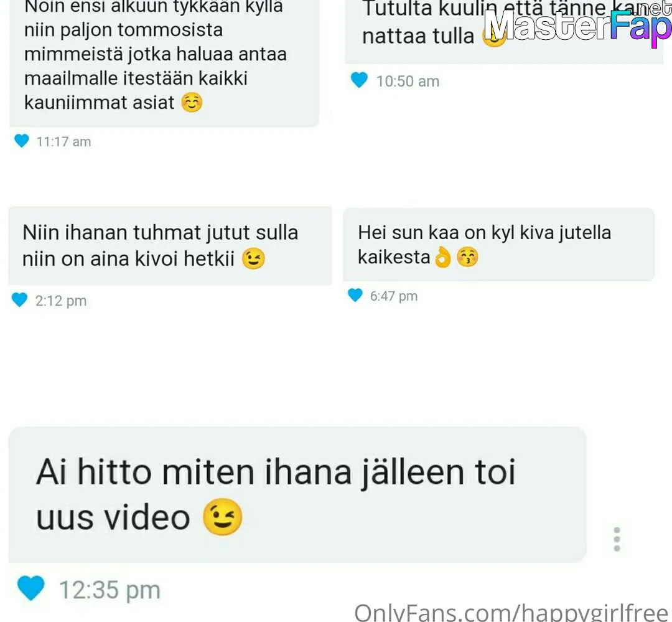Image resolution: width=672 pixels, height=622 pixels.
Task: Click the 11:17 am timestamp
Action: [64, 141]
